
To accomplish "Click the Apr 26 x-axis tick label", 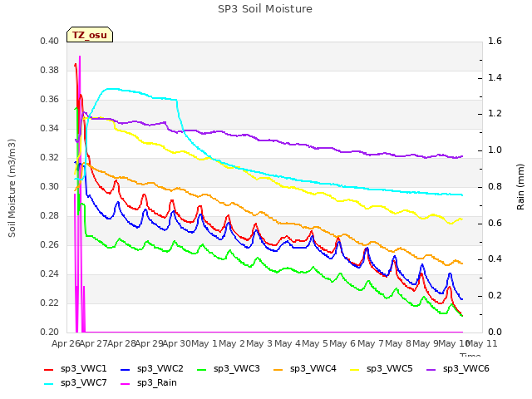I will click(x=66, y=343).
